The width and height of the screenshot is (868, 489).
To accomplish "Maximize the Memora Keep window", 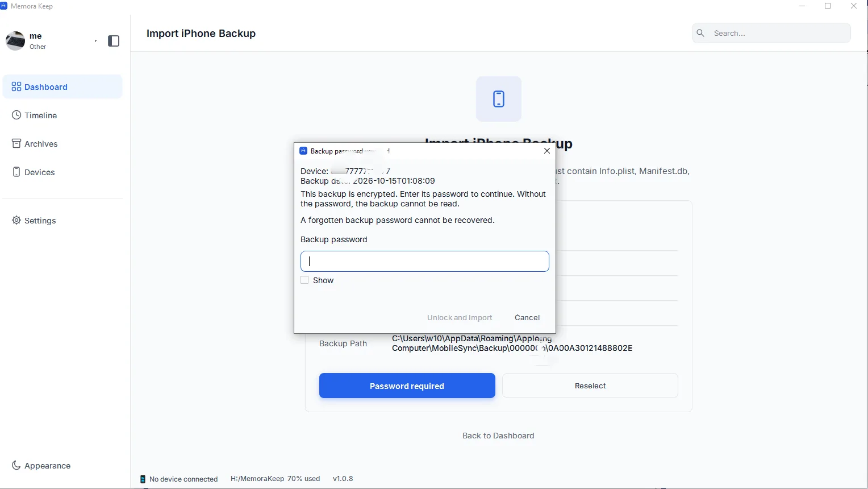I will pyautogui.click(x=828, y=6).
